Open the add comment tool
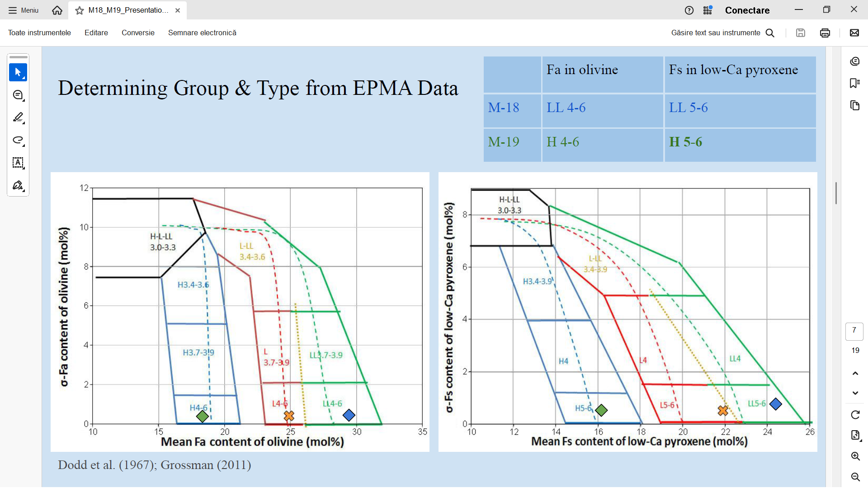The image size is (868, 488). pos(18,95)
